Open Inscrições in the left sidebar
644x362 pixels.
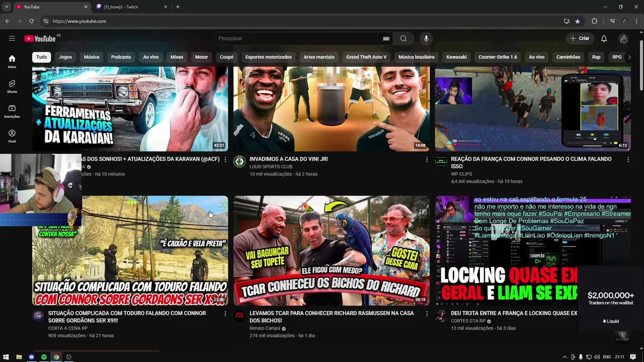click(x=12, y=111)
